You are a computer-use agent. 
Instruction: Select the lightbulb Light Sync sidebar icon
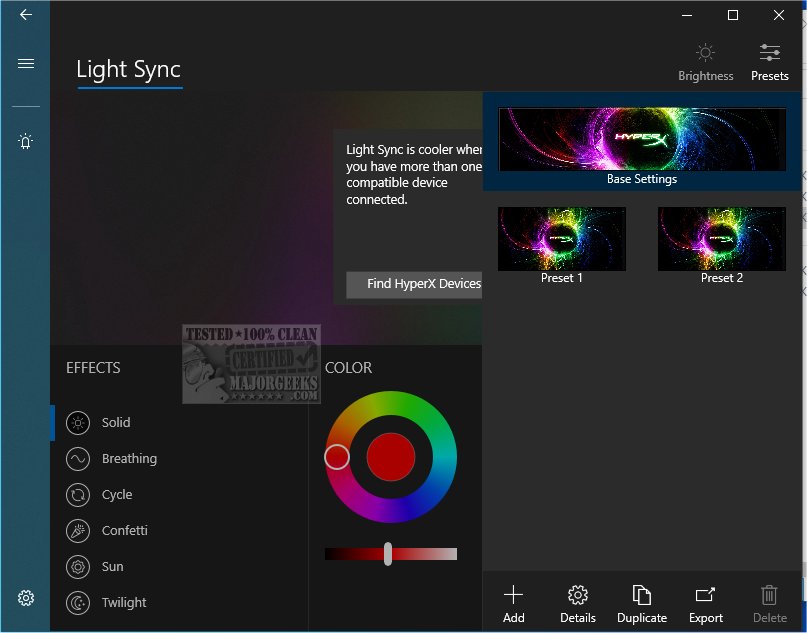pos(26,142)
